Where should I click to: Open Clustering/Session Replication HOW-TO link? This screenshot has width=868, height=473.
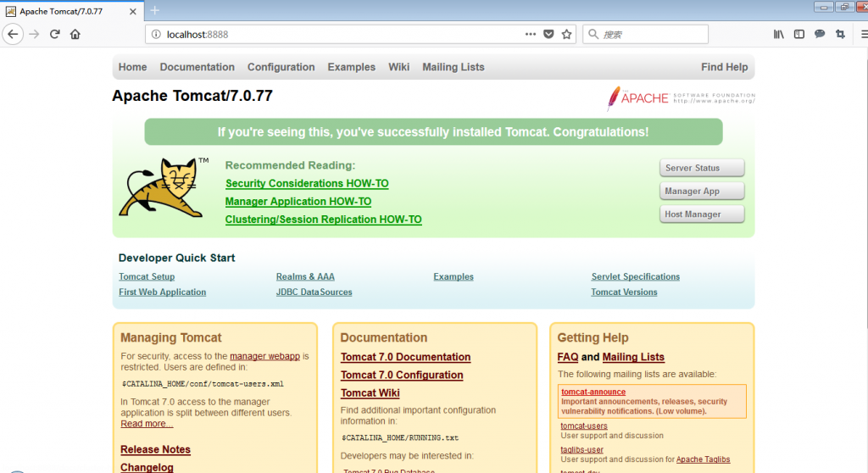coord(323,220)
